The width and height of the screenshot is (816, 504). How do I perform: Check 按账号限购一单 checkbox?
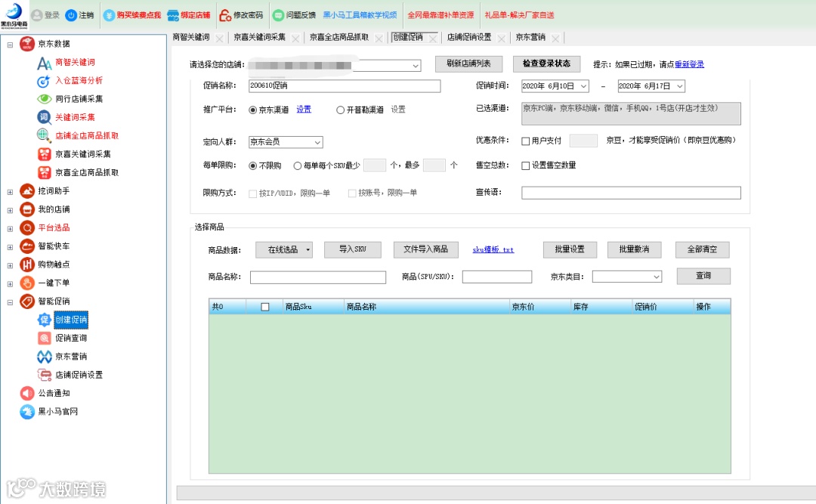point(352,193)
